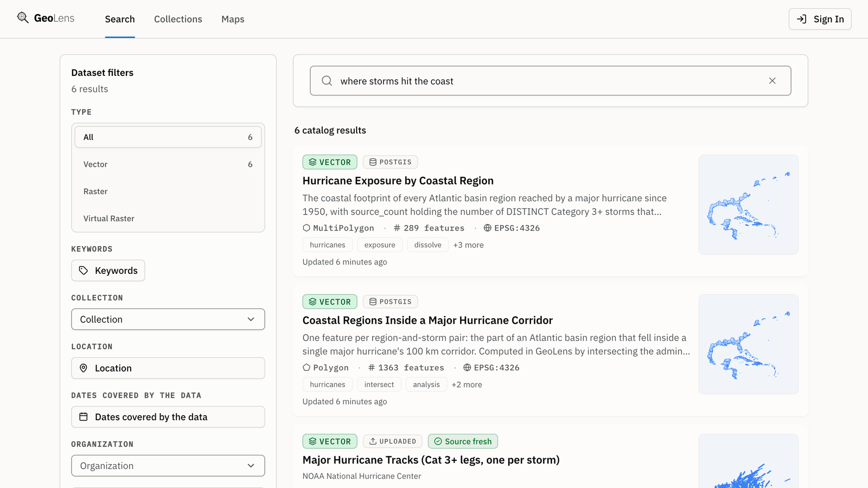868x488 pixels.
Task: Click the GeoLens logo icon
Action: [23, 18]
